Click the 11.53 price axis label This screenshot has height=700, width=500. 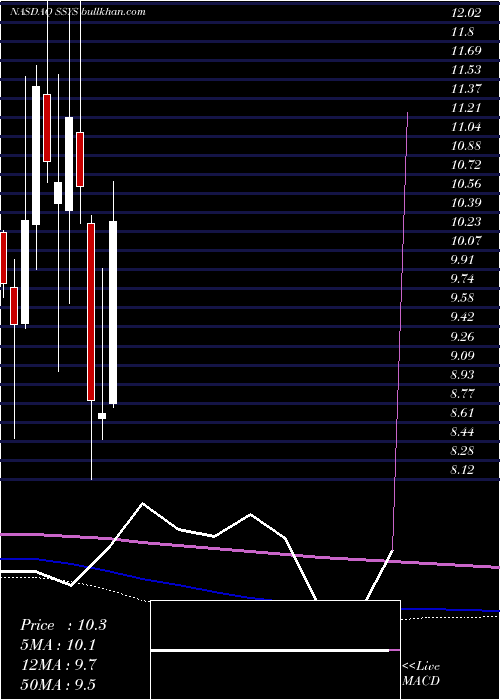pos(466,70)
